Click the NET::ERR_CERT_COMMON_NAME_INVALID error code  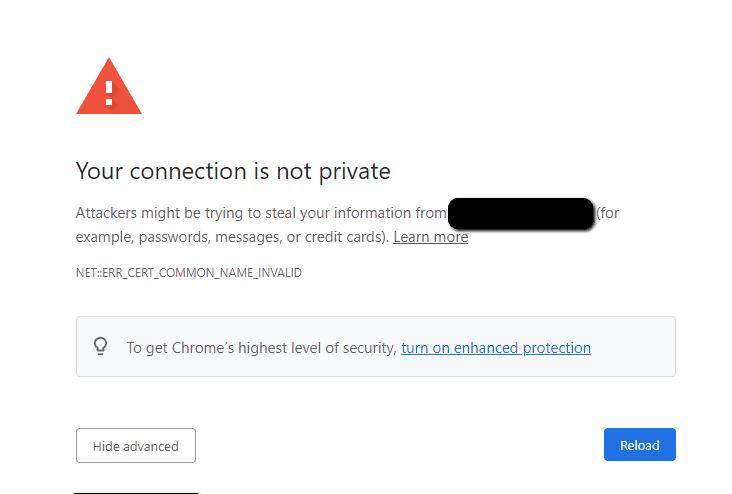click(x=189, y=272)
